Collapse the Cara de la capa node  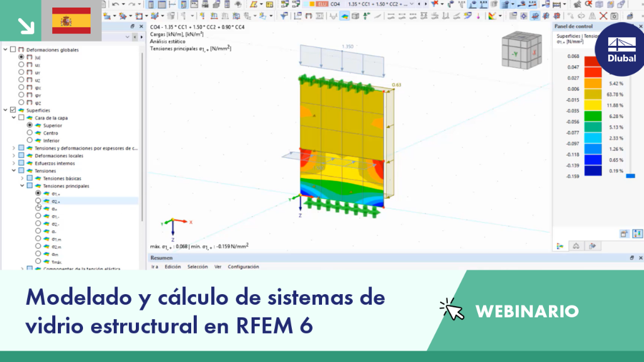pyautogui.click(x=14, y=118)
